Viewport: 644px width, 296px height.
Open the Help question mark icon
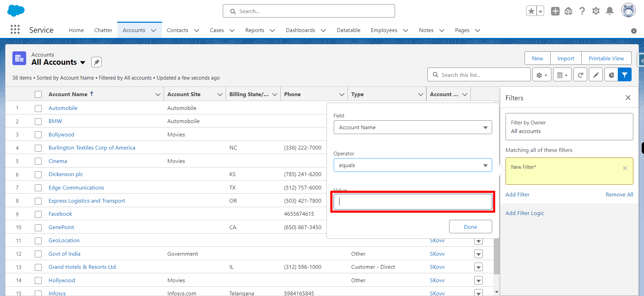pos(582,11)
